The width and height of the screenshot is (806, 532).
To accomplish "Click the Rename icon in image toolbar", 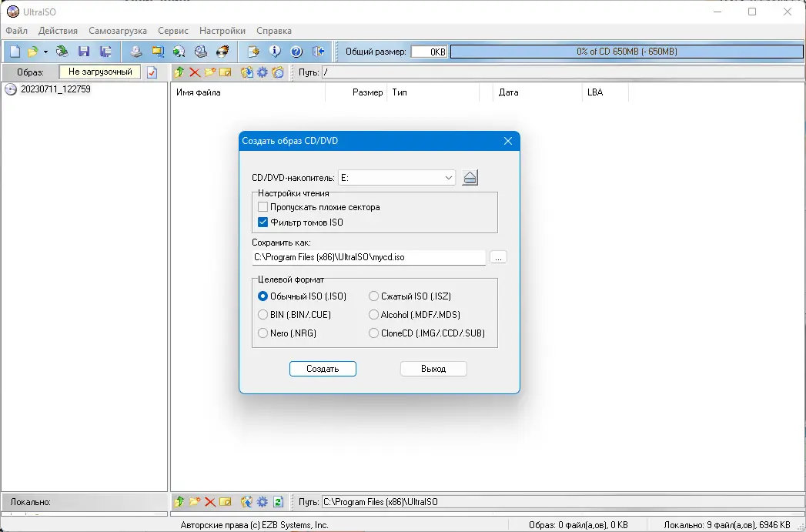I will [225, 72].
